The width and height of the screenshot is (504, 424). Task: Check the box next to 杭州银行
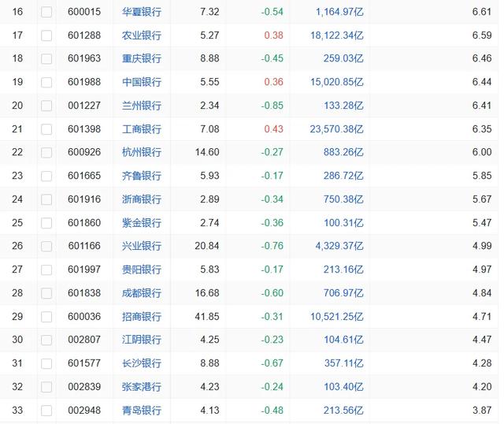pos(46,152)
